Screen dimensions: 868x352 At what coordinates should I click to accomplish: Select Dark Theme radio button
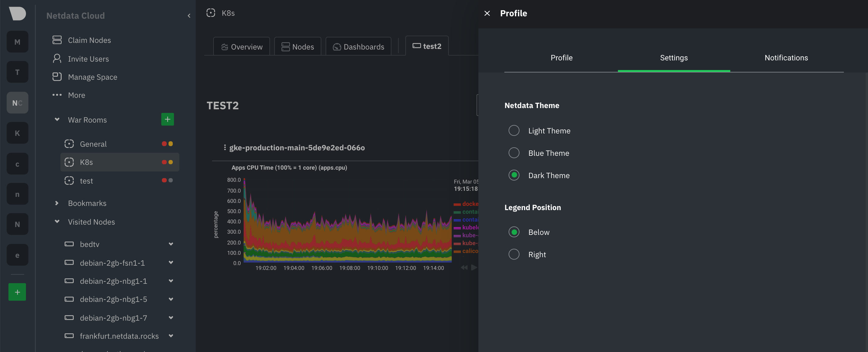click(x=514, y=175)
